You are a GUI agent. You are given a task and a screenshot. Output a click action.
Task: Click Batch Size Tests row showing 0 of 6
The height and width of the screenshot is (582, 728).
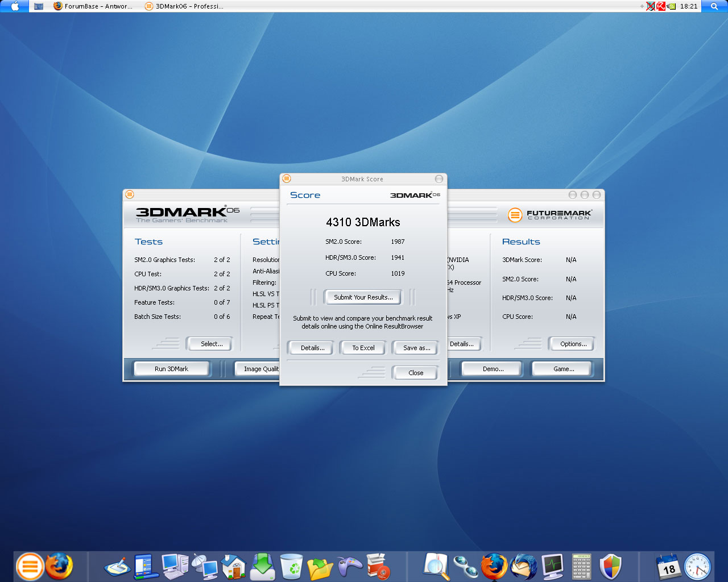(182, 317)
